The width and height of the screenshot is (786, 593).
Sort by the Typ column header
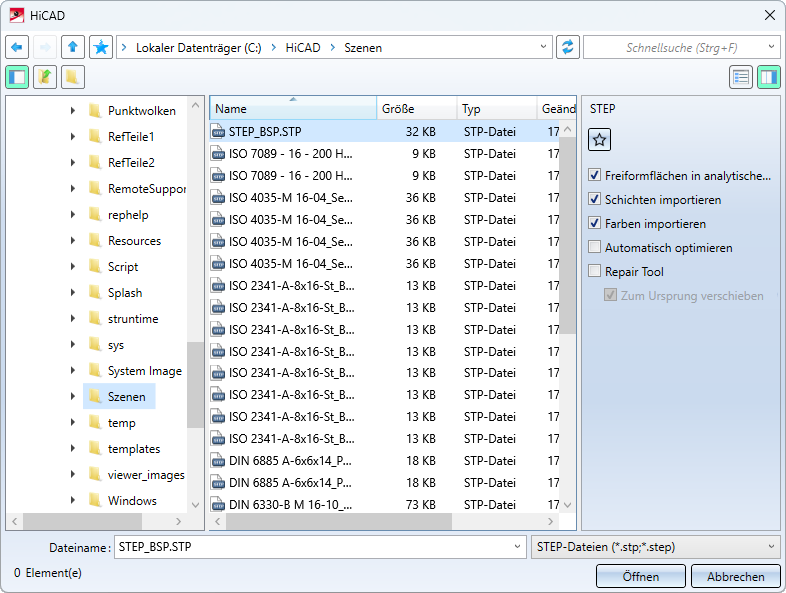point(497,108)
